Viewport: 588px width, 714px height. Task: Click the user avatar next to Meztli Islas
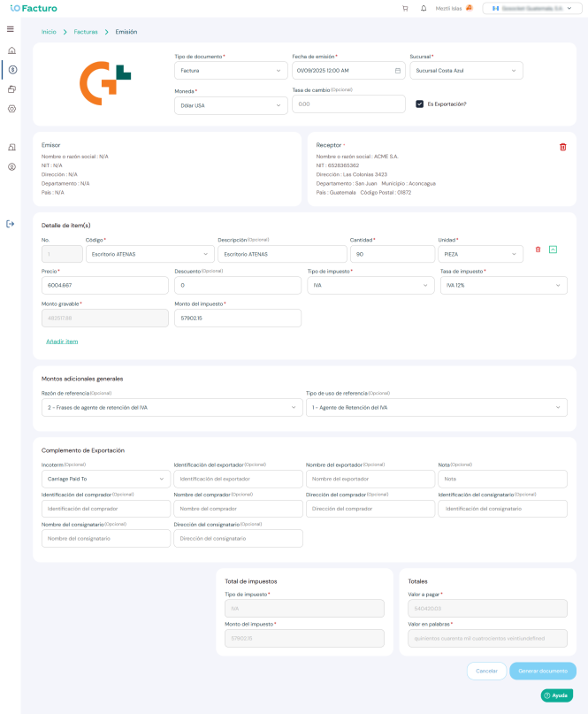tap(470, 8)
